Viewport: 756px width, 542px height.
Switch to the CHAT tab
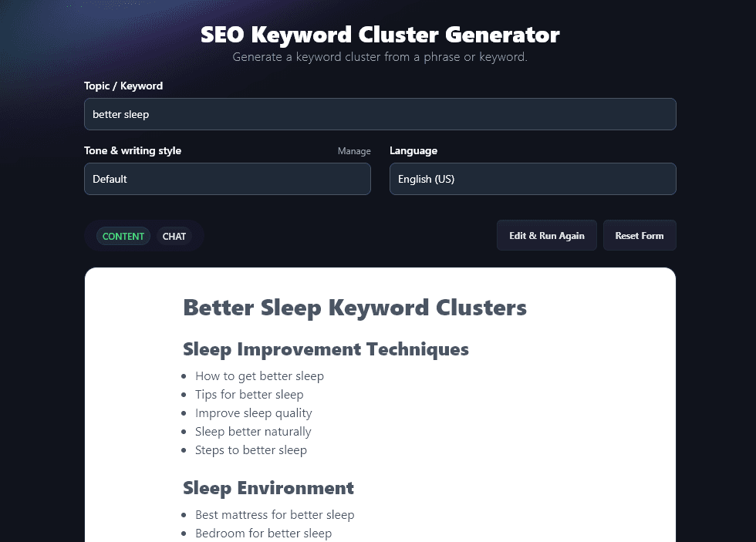[174, 236]
